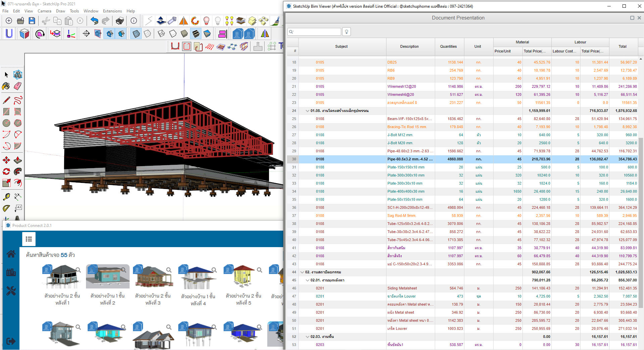Screen dimensions: 644x350
Task: Select the Eraser tool in left toolbar
Action: 18,86
